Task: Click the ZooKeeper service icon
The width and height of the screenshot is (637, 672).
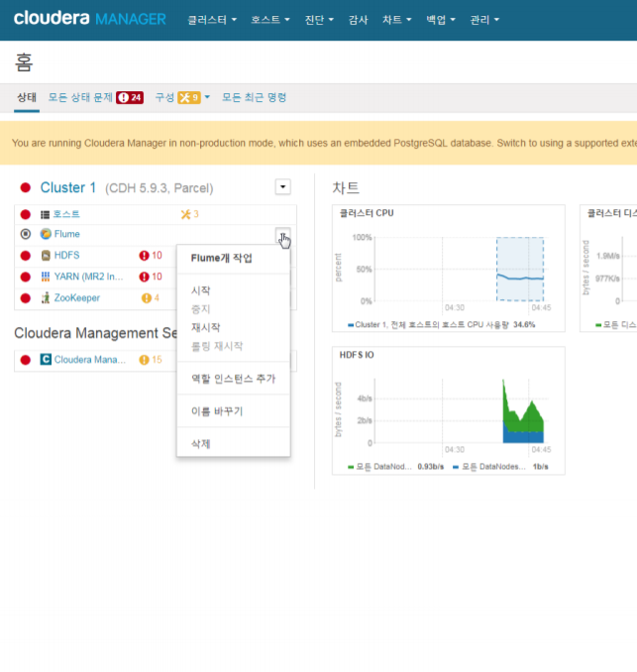Action: pyautogui.click(x=46, y=298)
